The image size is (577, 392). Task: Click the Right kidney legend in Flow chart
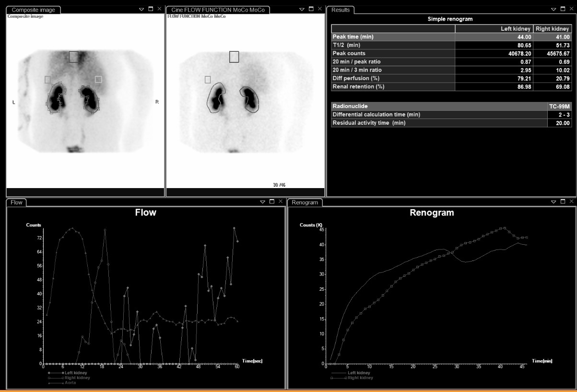pos(78,378)
